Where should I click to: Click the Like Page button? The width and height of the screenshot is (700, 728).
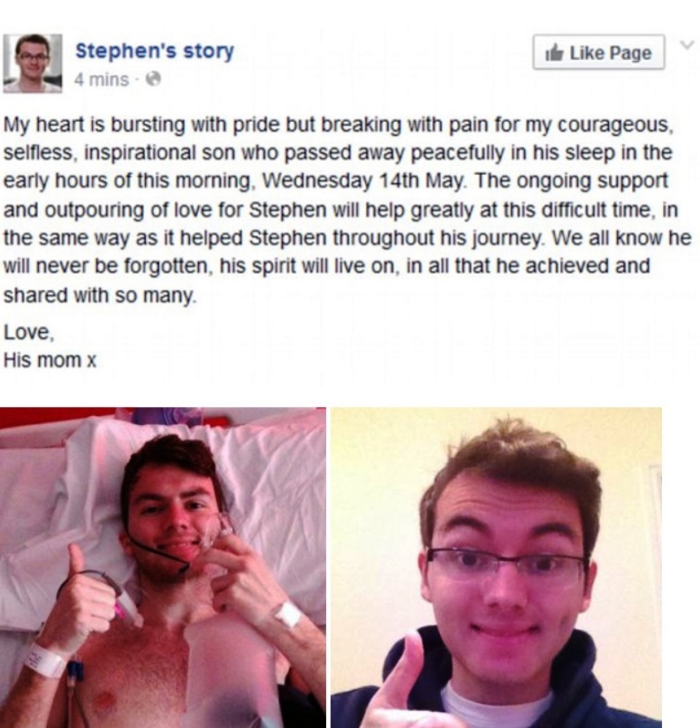598,52
